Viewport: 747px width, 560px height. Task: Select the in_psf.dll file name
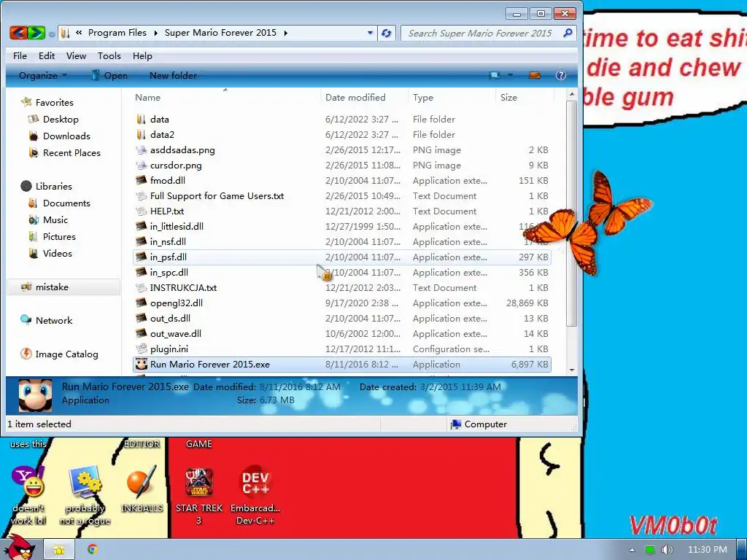pyautogui.click(x=169, y=257)
